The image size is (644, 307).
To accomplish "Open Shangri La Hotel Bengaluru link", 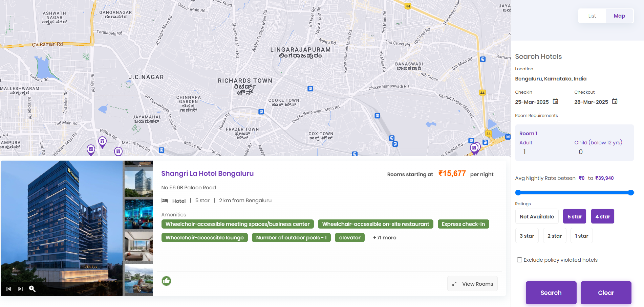I will pyautogui.click(x=207, y=173).
